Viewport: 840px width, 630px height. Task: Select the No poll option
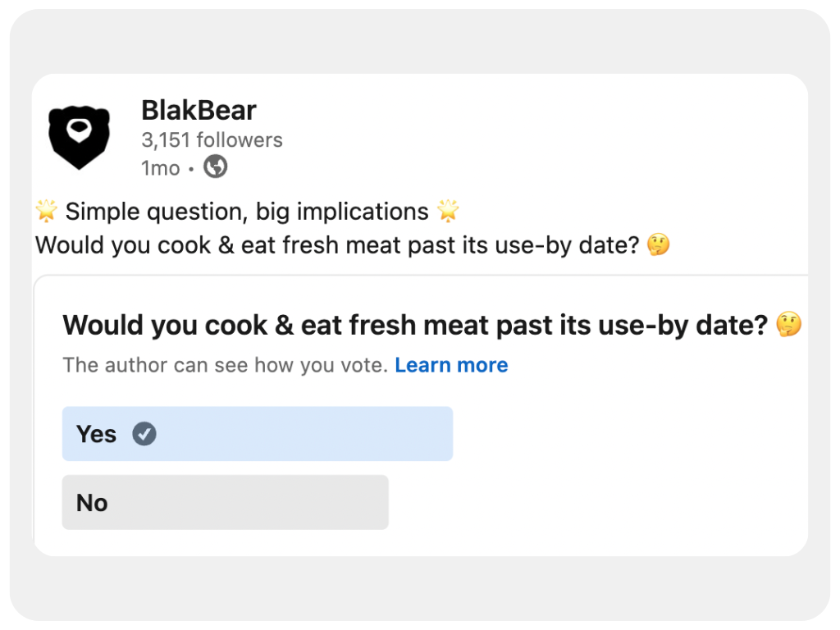point(225,502)
